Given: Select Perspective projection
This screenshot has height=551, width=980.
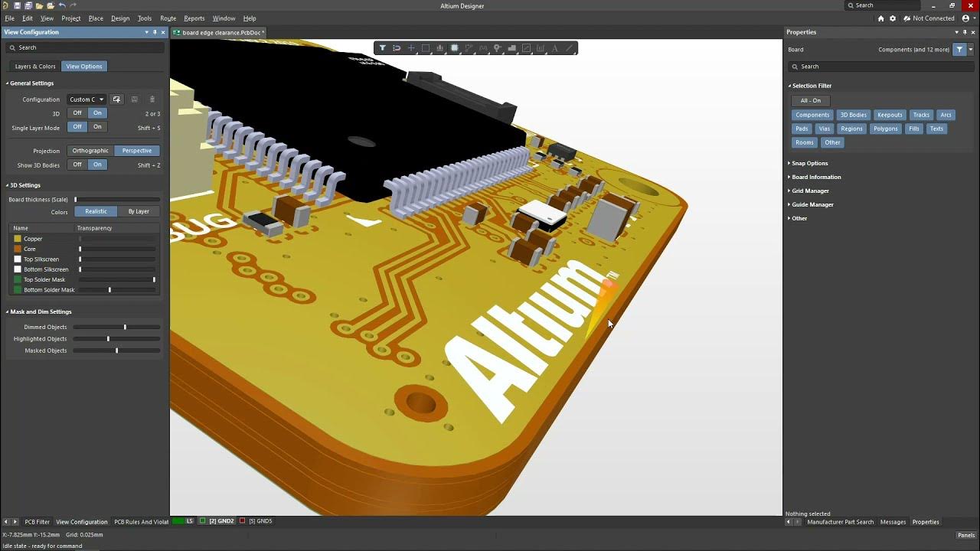Looking at the screenshot, I should point(137,151).
